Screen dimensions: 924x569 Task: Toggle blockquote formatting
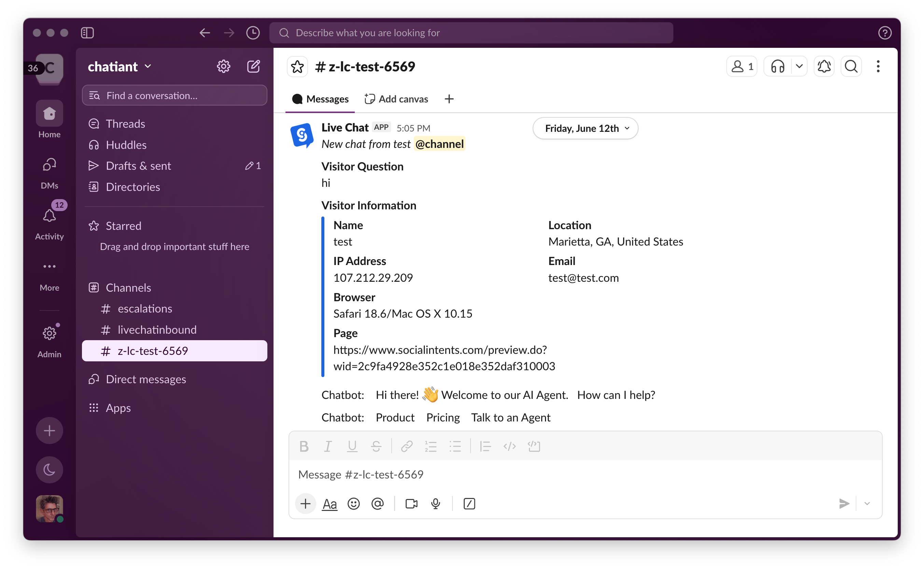[485, 446]
